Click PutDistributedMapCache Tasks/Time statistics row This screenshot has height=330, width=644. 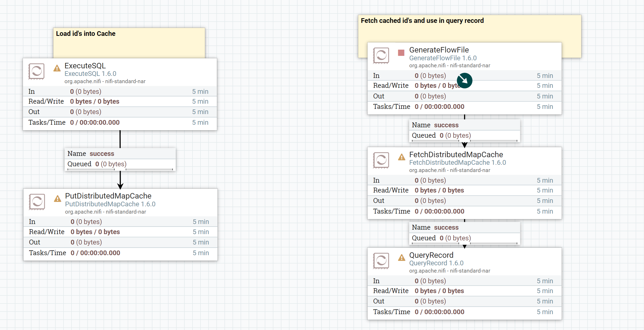coord(120,253)
